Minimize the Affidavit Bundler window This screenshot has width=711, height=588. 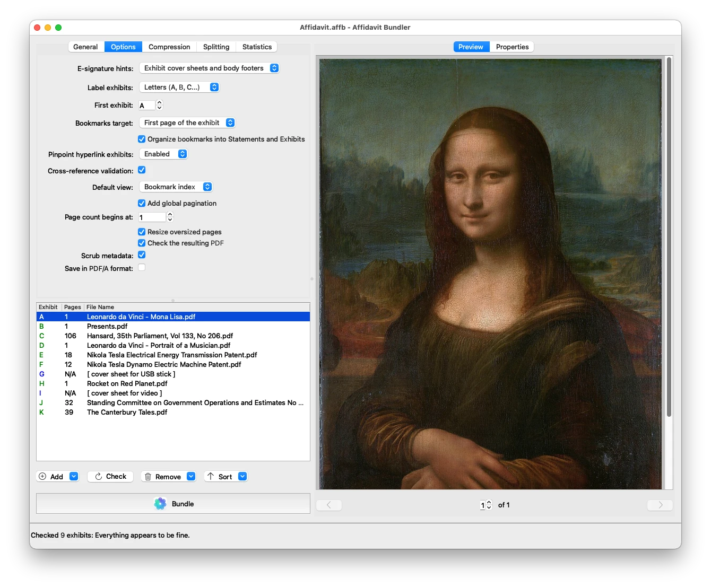(48, 28)
